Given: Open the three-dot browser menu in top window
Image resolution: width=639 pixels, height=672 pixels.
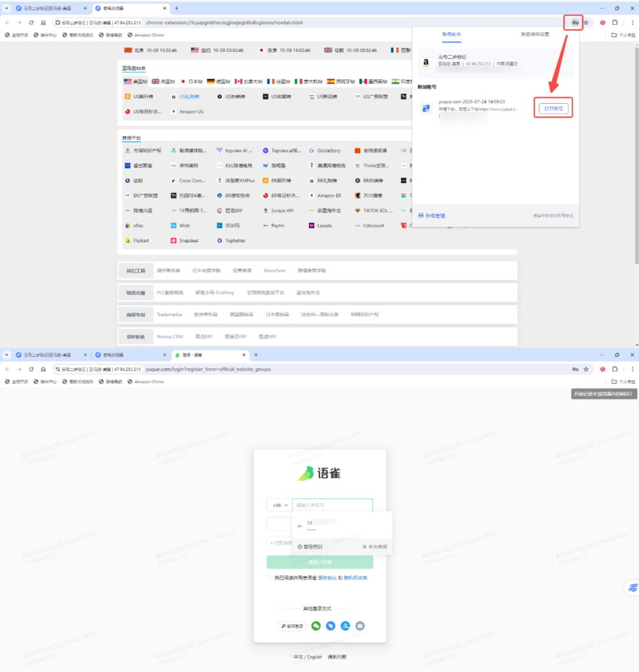Looking at the screenshot, I should coord(632,22).
